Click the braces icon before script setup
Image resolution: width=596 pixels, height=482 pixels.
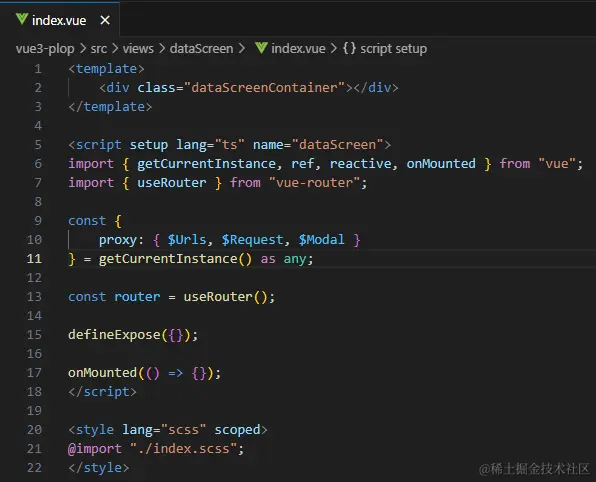click(349, 48)
